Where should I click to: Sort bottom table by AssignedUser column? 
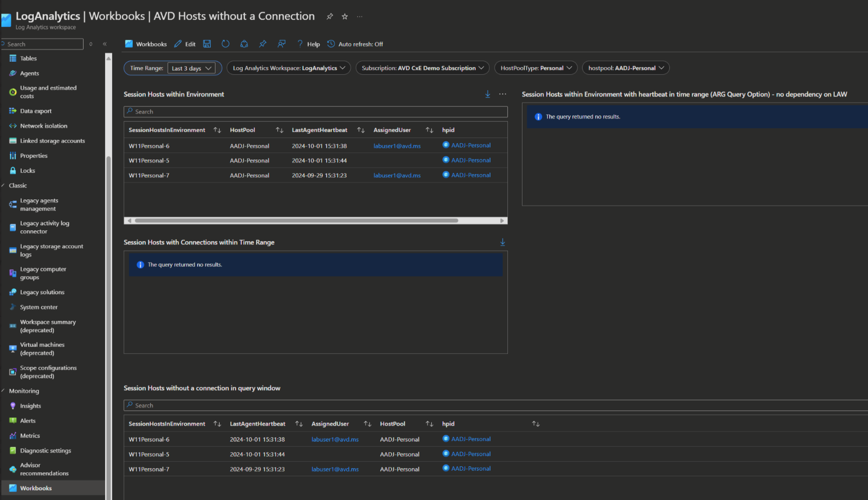(x=367, y=424)
